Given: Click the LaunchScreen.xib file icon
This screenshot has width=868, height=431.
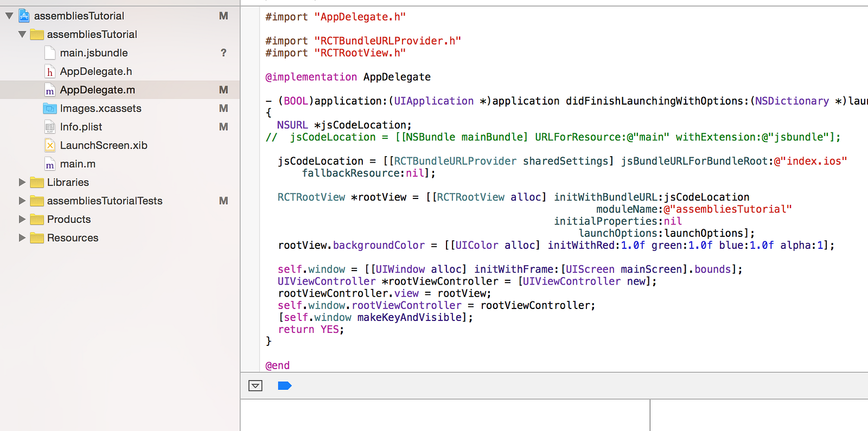Looking at the screenshot, I should (x=50, y=145).
